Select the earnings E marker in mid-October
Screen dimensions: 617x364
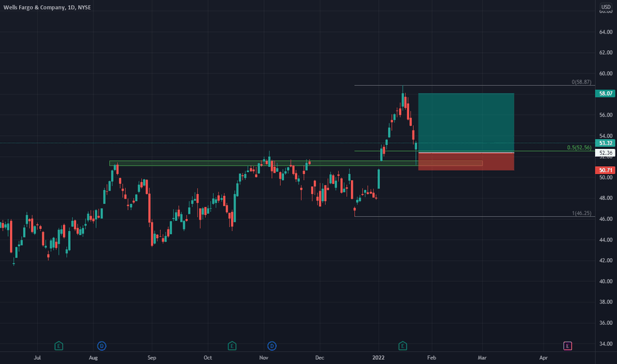pyautogui.click(x=232, y=346)
